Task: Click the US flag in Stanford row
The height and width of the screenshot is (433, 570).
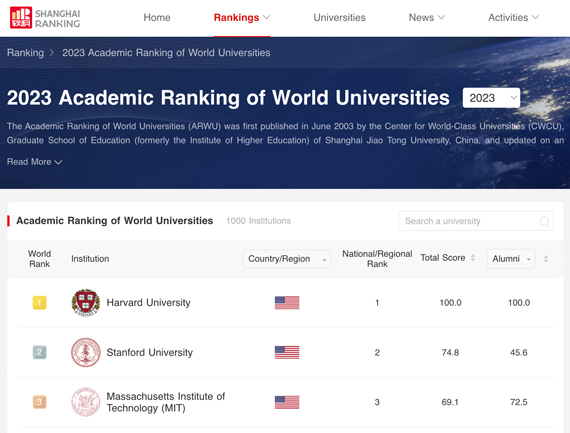Action: pyautogui.click(x=287, y=352)
